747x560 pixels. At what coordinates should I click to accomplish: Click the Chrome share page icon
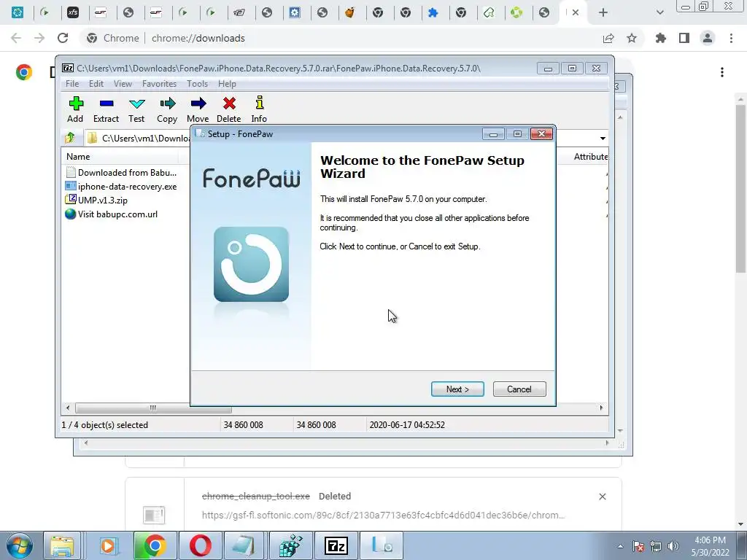tap(608, 38)
